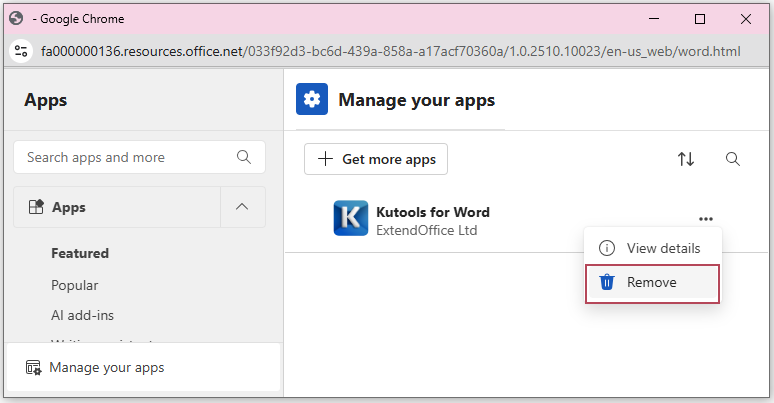The image size is (774, 403).
Task: Select AI add-ins in Apps list
Action: [82, 315]
